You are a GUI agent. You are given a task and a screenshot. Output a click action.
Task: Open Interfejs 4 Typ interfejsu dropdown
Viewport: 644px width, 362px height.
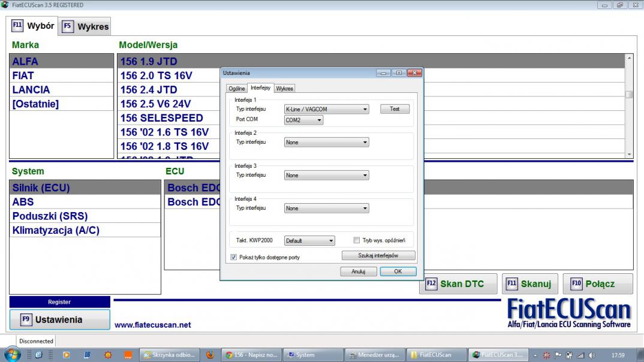pyautogui.click(x=327, y=209)
